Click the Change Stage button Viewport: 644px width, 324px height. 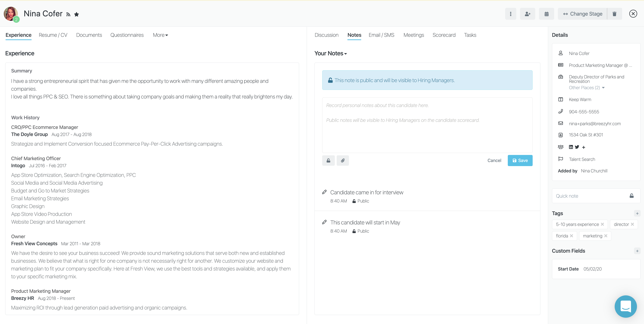point(583,14)
